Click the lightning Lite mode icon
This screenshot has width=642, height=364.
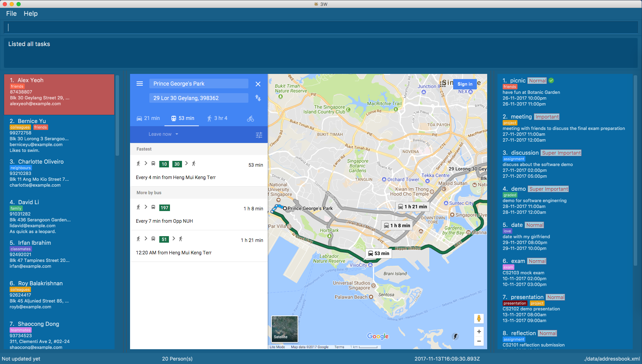pyautogui.click(x=456, y=337)
